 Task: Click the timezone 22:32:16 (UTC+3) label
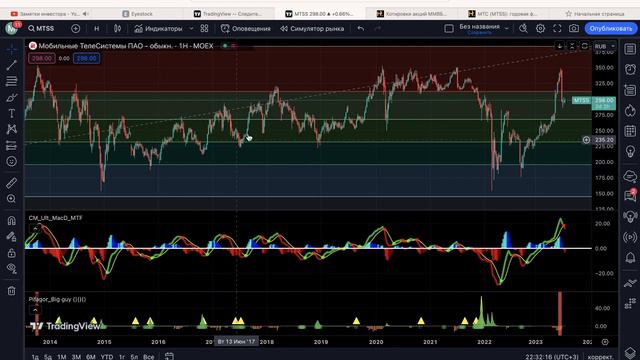[x=552, y=357]
